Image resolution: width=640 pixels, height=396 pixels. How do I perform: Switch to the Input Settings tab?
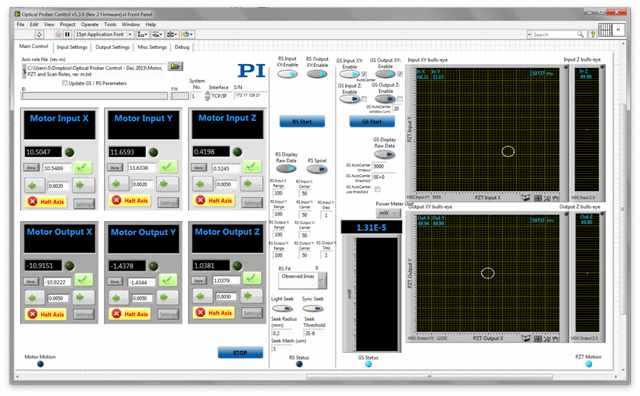[x=72, y=47]
